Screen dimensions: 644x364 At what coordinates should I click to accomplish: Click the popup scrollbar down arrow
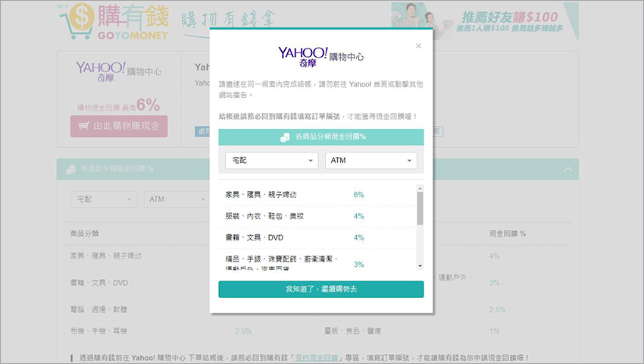420,266
